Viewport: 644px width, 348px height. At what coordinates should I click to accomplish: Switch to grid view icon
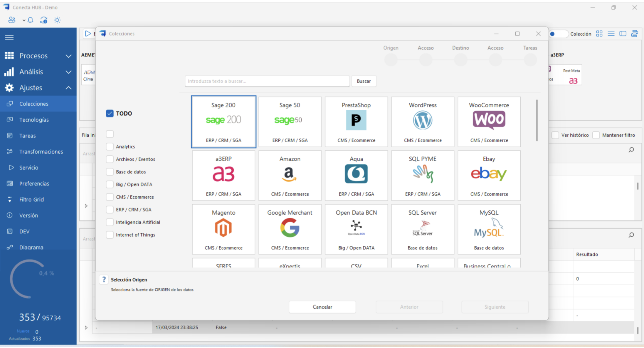[x=599, y=34]
